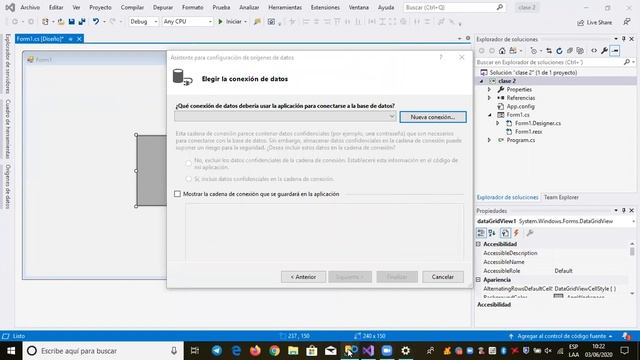Click Show All Files icon in Solution Explorer

pos(580,51)
